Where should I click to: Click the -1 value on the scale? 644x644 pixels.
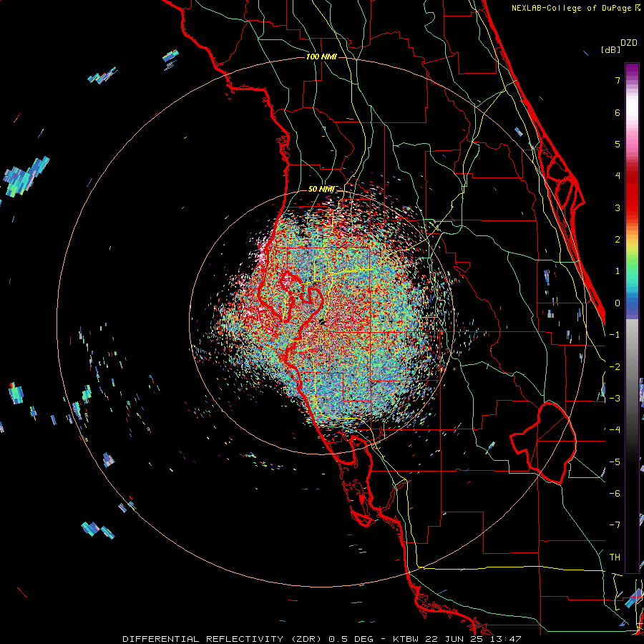pyautogui.click(x=615, y=334)
